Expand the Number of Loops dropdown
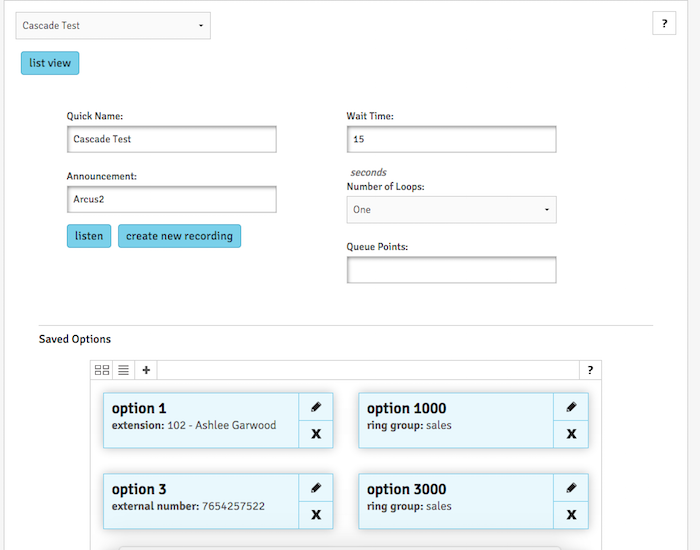700x550 pixels. pos(451,210)
